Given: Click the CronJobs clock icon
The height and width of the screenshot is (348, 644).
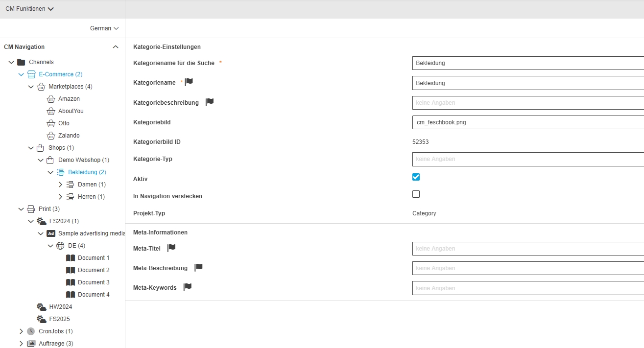Looking at the screenshot, I should tap(31, 331).
